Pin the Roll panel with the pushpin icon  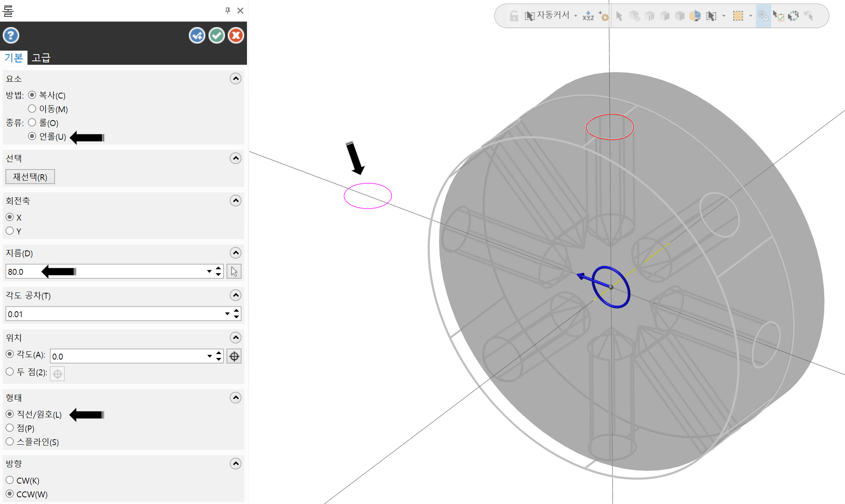click(228, 11)
